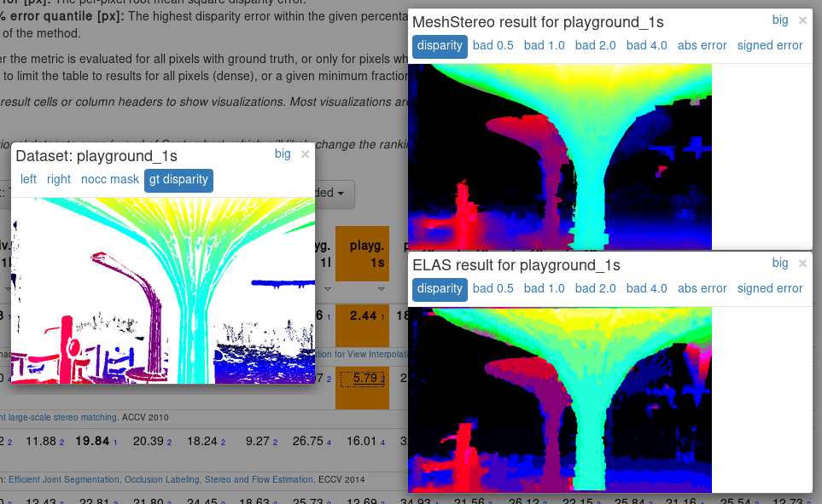The width and height of the screenshot is (822, 504).
Task: Sort by the playg. 1s column arrow
Action: coord(381,289)
